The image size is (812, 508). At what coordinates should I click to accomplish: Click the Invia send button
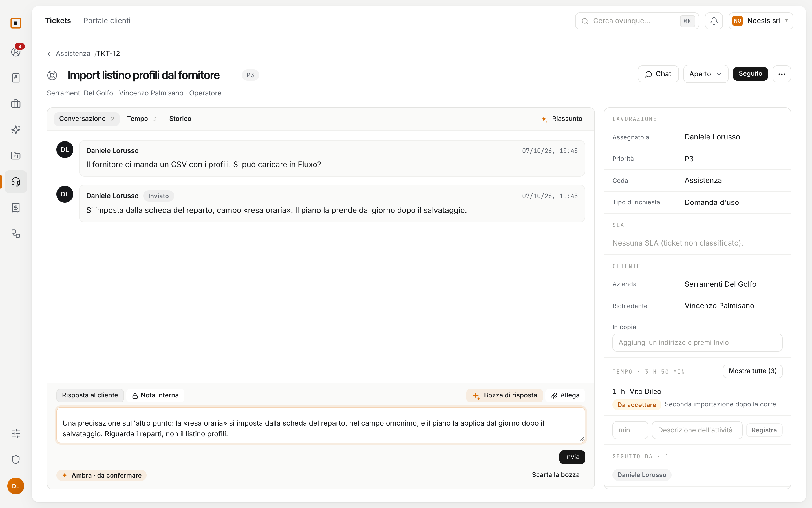(572, 457)
